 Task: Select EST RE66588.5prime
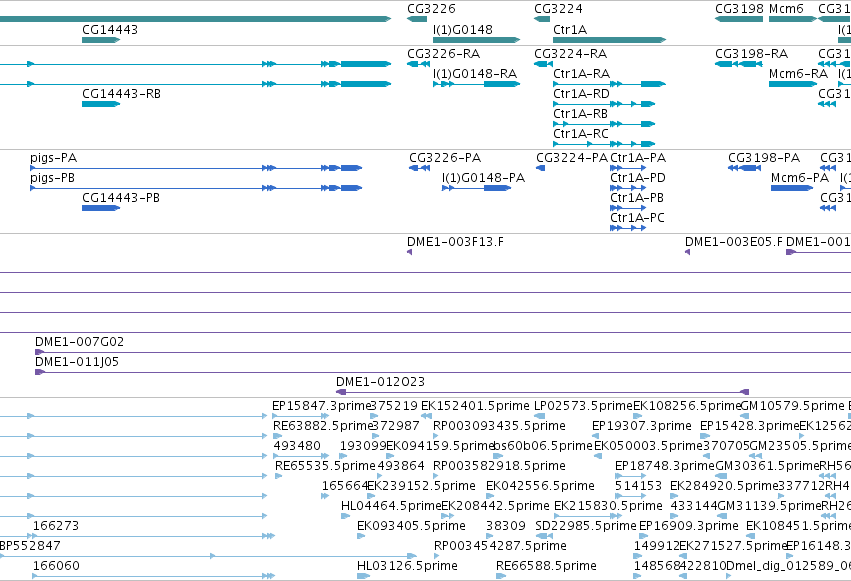(x=546, y=566)
